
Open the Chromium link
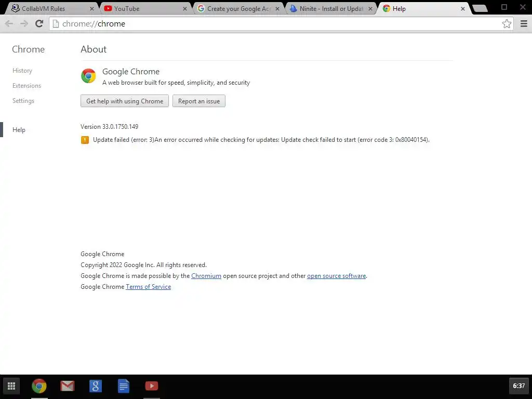click(x=206, y=276)
